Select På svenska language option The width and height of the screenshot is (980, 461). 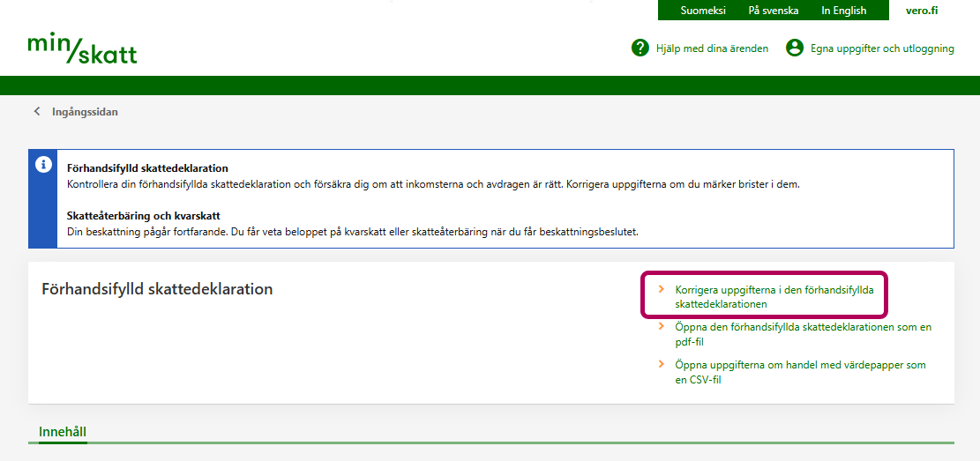pos(773,11)
